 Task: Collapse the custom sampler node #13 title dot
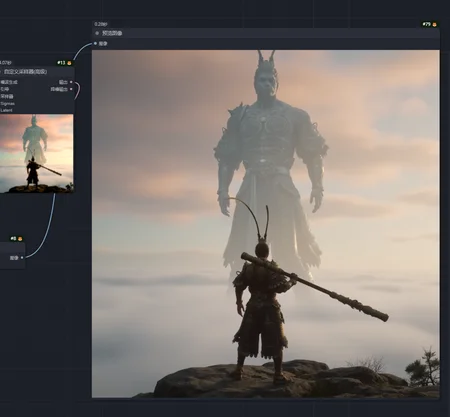click(x=0, y=72)
